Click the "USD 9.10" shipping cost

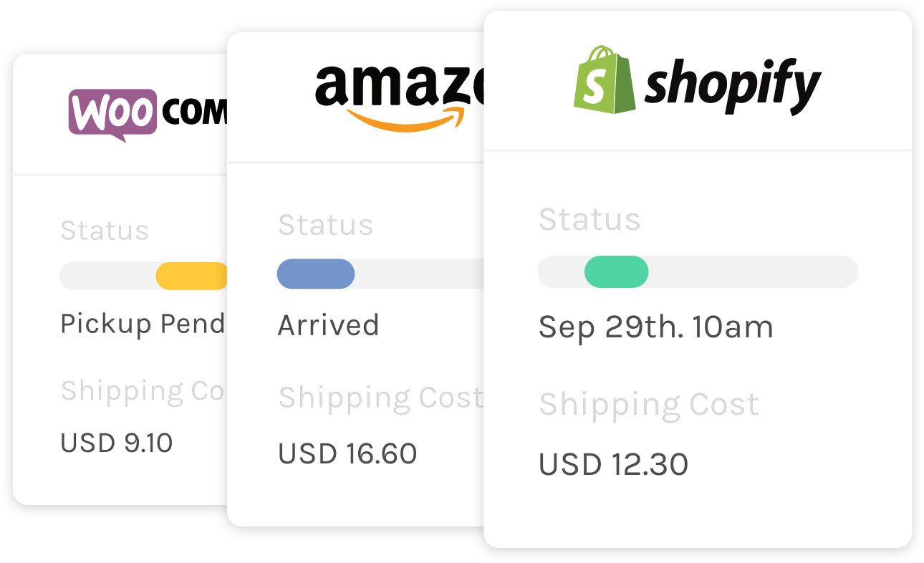[x=117, y=443]
